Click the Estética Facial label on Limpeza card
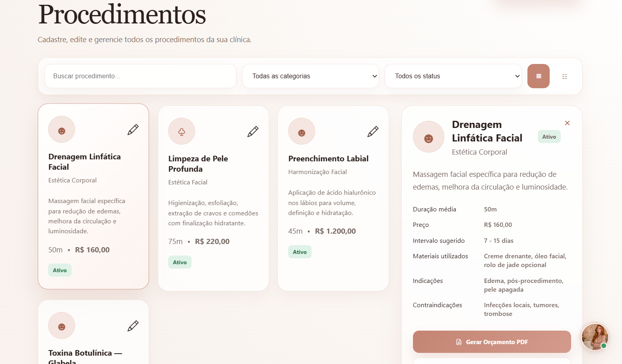Image resolution: width=622 pixels, height=364 pixels. [x=188, y=182]
